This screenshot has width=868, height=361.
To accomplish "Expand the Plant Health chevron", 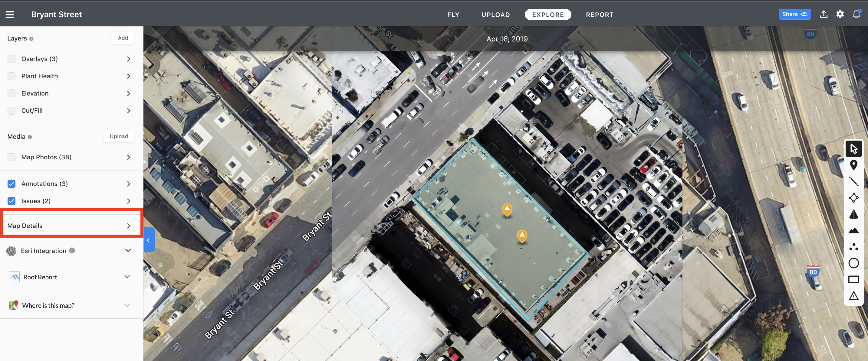I will [128, 76].
